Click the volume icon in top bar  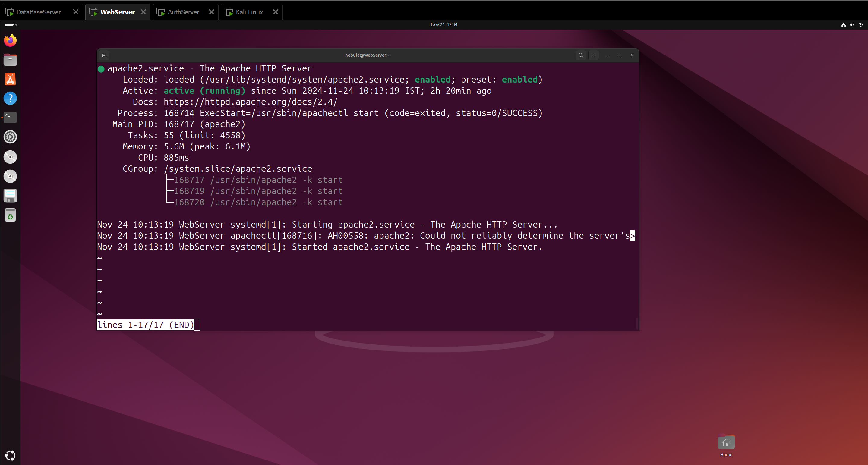point(852,24)
